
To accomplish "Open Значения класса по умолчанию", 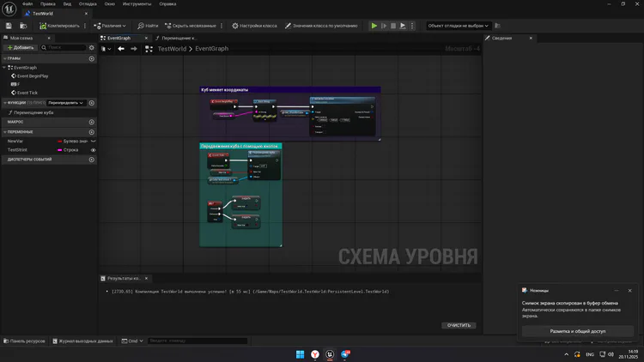I will pyautogui.click(x=321, y=26).
